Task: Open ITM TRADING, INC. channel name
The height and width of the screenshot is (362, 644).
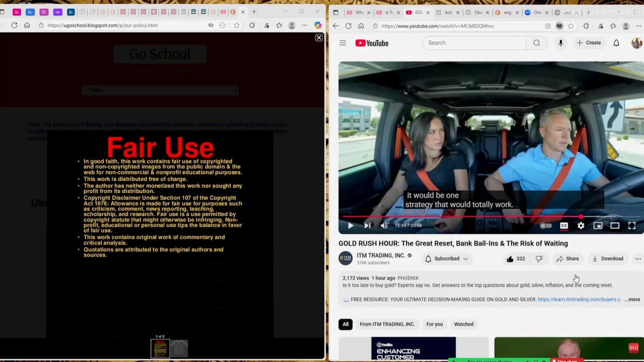Action: [x=381, y=255]
